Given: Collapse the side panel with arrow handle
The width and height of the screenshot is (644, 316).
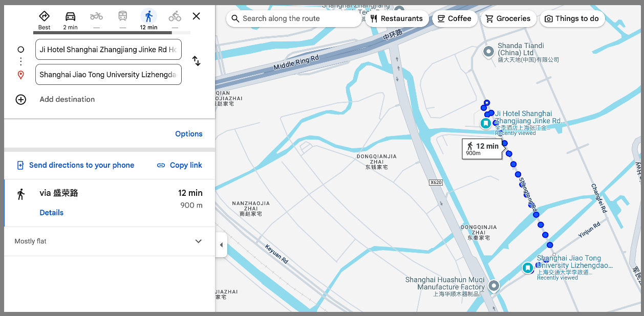Looking at the screenshot, I should click(x=221, y=245).
